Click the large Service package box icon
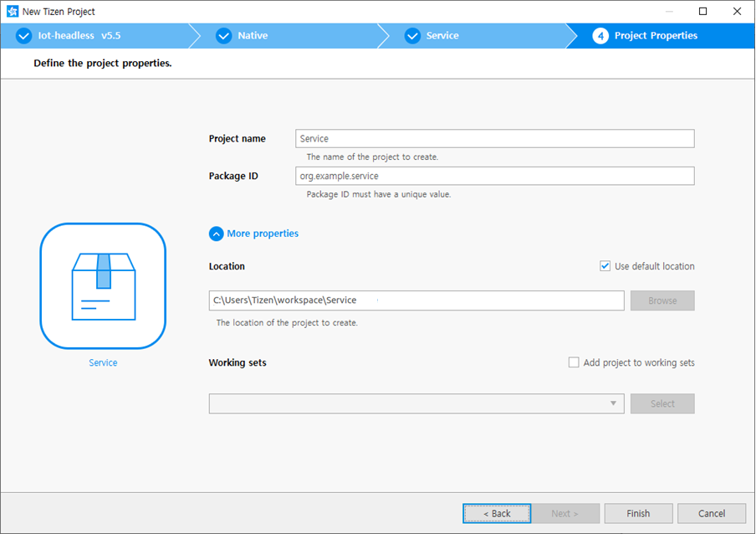Viewport: 756px width, 534px height. (x=103, y=286)
